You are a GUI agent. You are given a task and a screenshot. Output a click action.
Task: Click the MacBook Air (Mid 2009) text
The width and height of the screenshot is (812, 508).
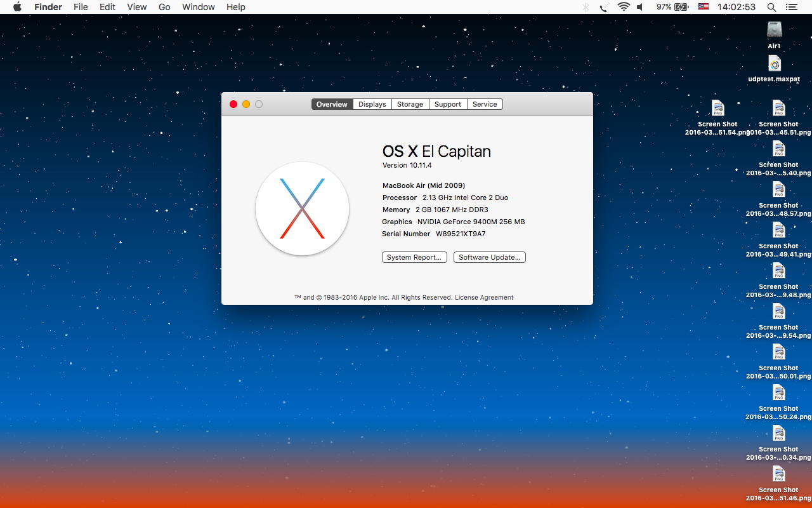[424, 185]
